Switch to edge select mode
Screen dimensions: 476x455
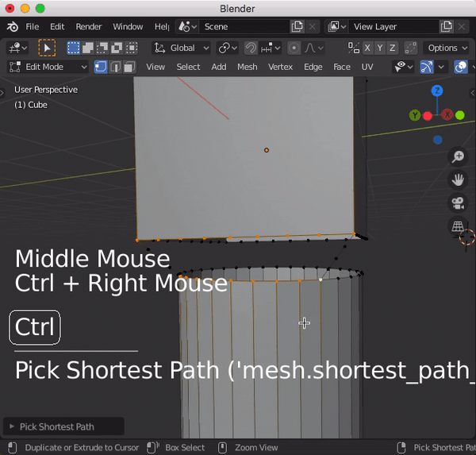tap(115, 67)
